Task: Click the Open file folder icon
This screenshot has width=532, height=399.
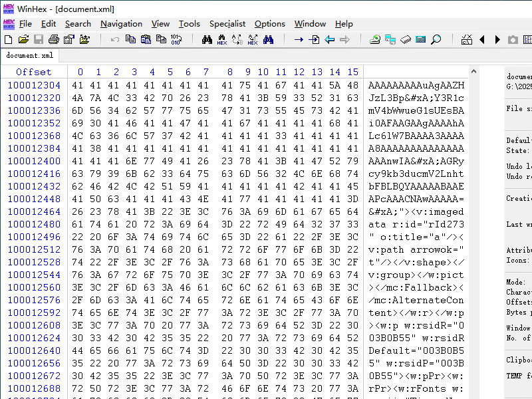Action: (x=23, y=40)
